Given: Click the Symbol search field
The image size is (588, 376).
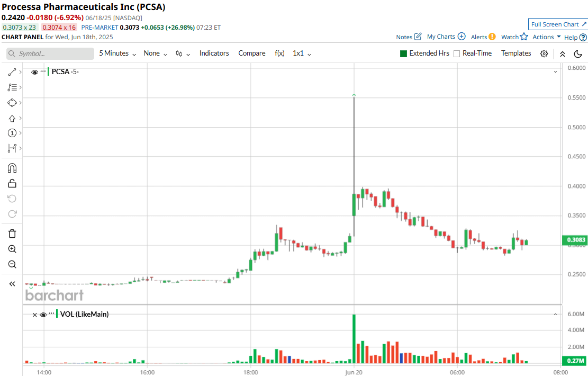Looking at the screenshot, I should [50, 53].
